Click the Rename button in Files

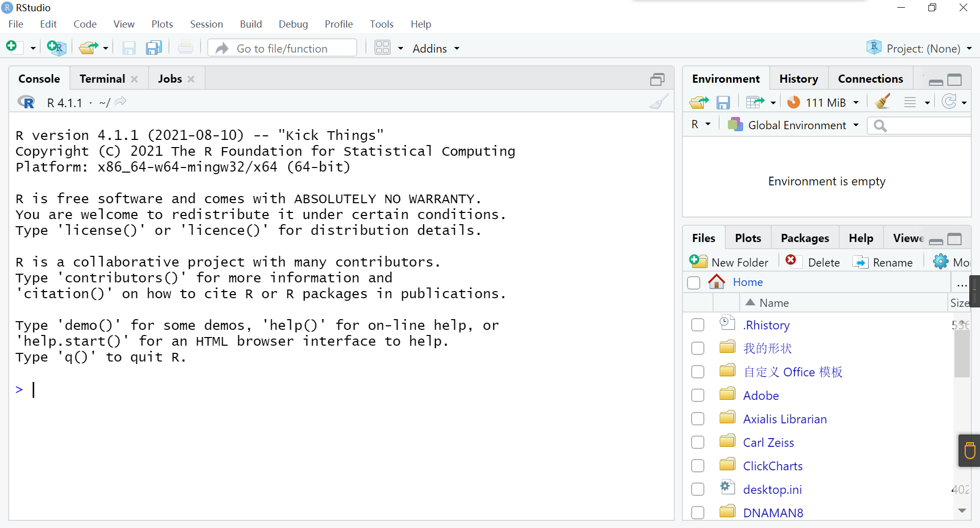coord(883,262)
